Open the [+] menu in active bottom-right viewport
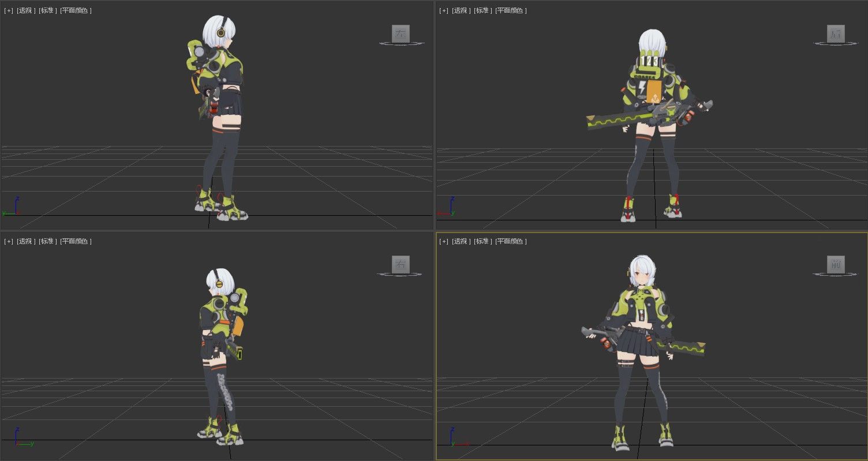This screenshot has height=461, width=868. coord(443,241)
